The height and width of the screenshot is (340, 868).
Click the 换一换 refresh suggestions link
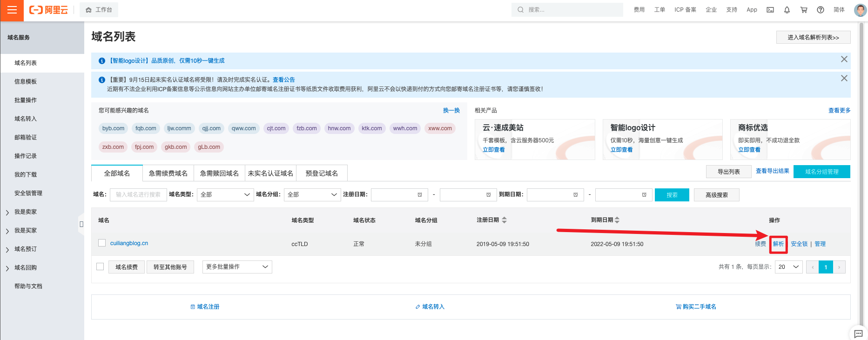pyautogui.click(x=451, y=110)
